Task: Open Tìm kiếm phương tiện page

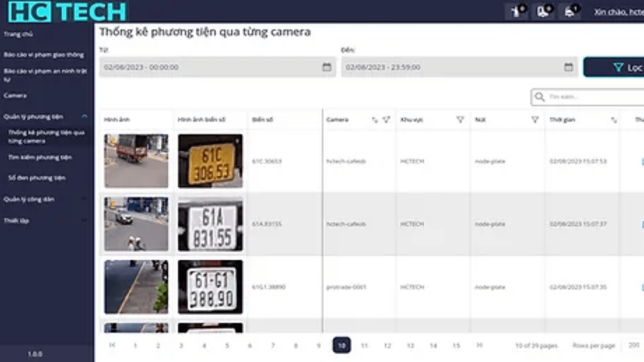Action: [40, 157]
